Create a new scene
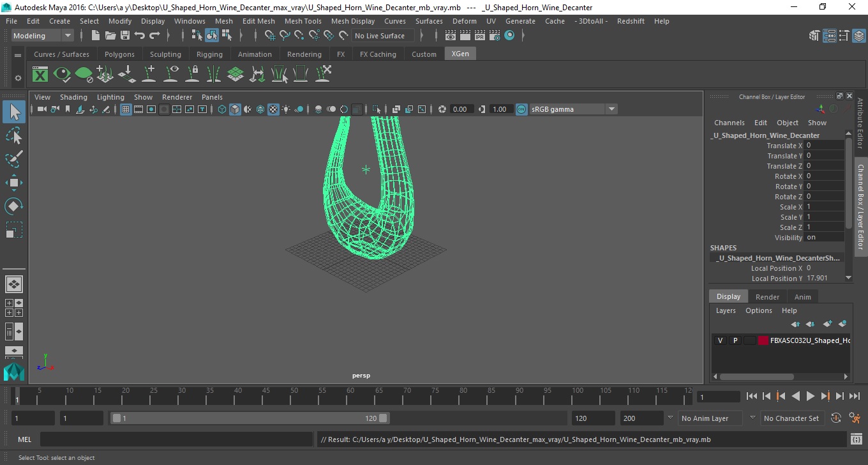The height and width of the screenshot is (465, 868). point(96,36)
